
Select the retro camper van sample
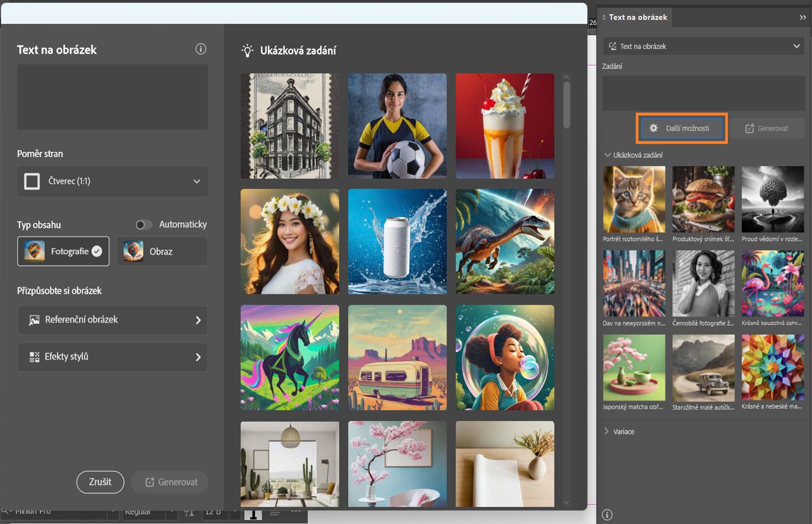coord(397,358)
